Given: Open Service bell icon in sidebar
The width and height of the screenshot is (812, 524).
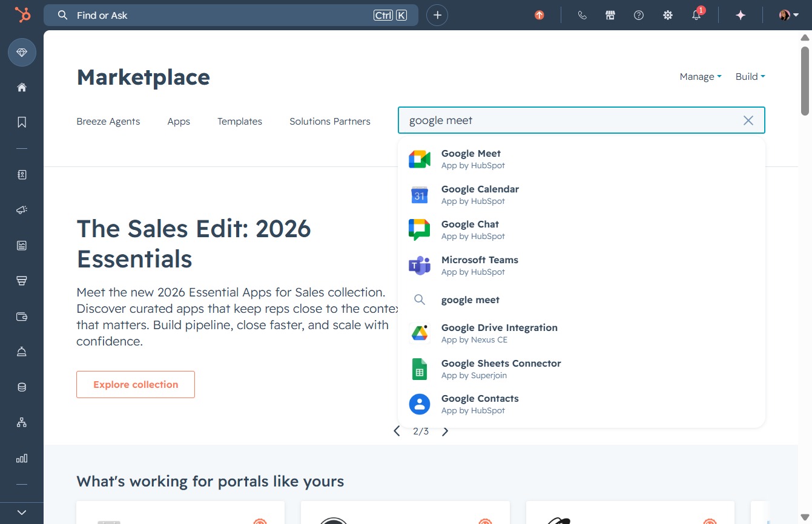Looking at the screenshot, I should [x=22, y=352].
